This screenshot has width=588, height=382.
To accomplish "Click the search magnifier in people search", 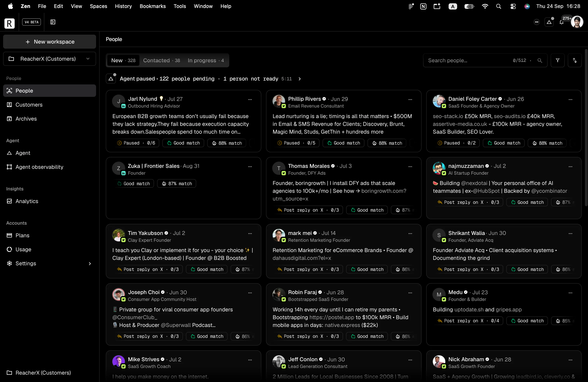I will click(x=540, y=60).
